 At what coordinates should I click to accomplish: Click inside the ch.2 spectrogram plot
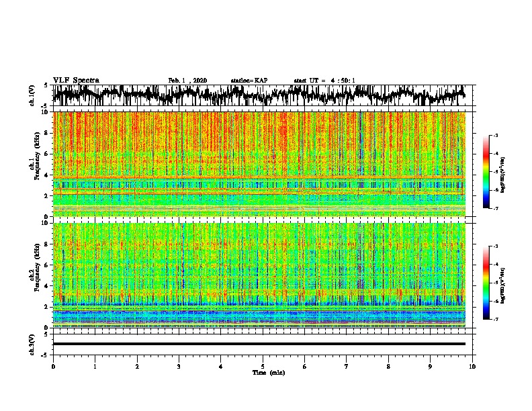tap(259, 275)
